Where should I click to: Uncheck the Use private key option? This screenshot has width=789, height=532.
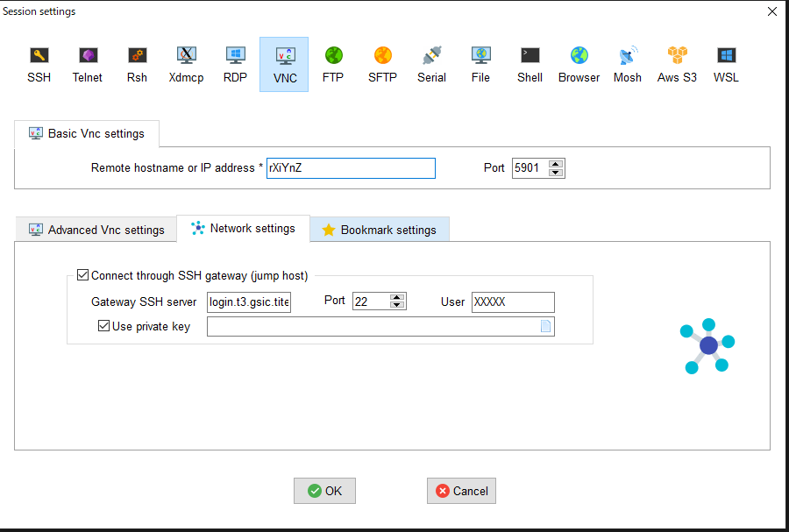click(x=104, y=326)
